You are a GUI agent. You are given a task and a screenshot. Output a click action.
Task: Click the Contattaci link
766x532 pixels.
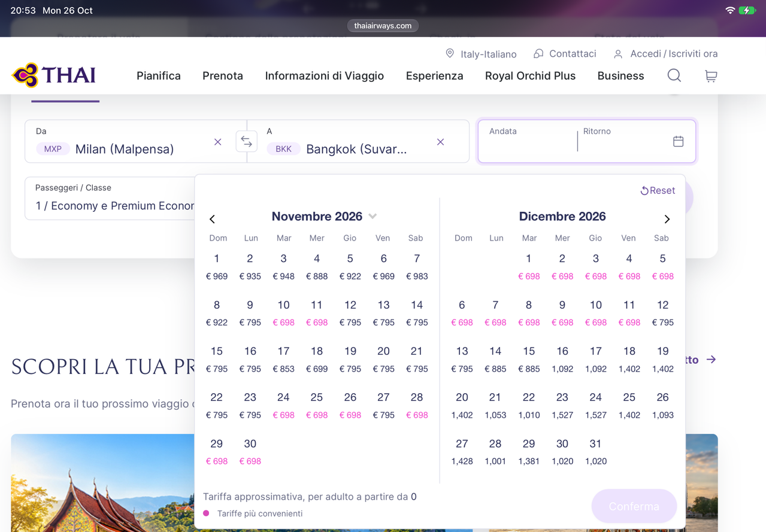click(565, 54)
